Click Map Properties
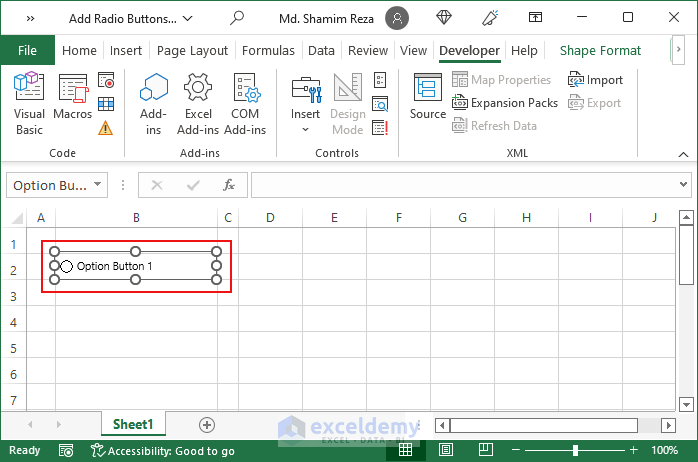Viewport: 698px width, 462px height. (x=502, y=80)
